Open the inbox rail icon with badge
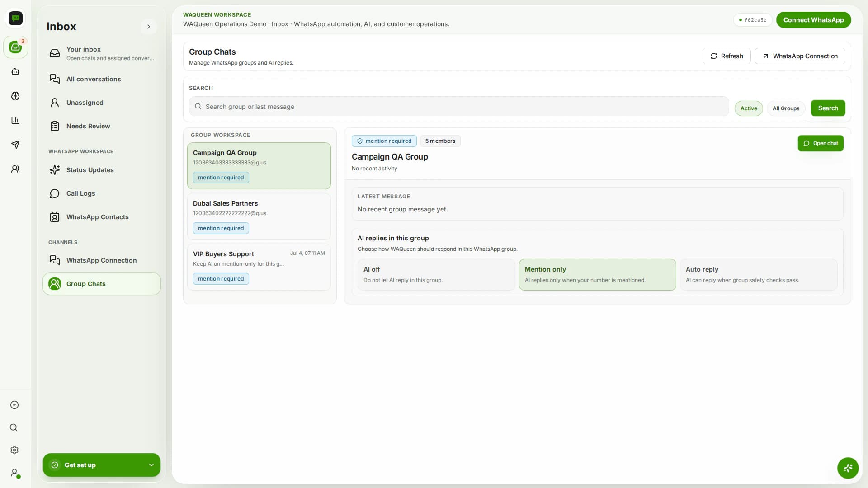Viewport: 868px width, 488px height. click(x=16, y=47)
